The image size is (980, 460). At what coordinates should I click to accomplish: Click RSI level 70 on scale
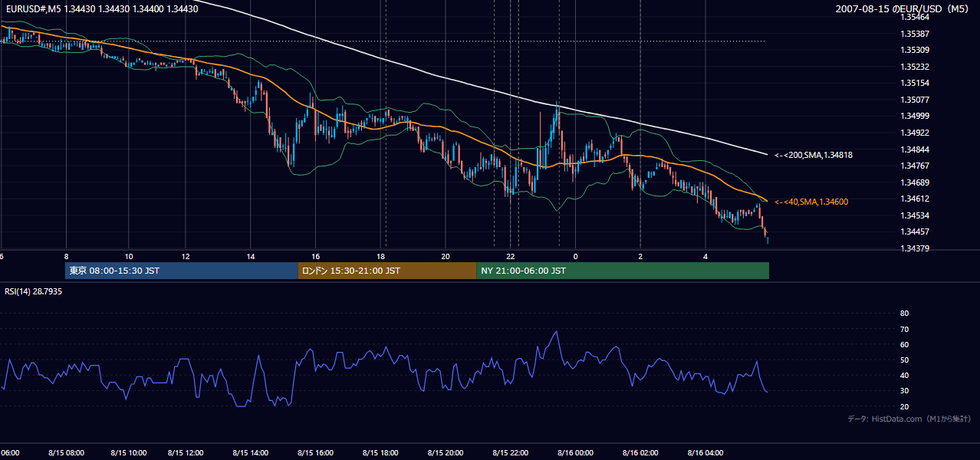pos(904,329)
